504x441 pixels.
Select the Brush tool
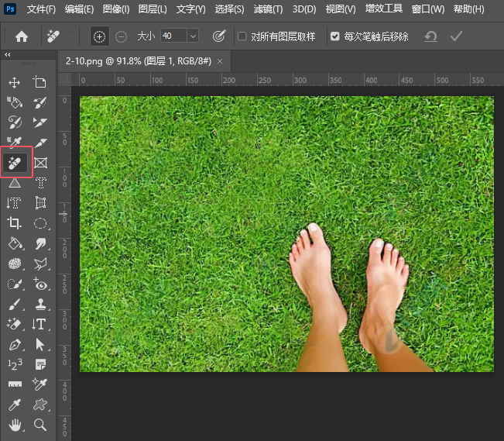tap(15, 304)
